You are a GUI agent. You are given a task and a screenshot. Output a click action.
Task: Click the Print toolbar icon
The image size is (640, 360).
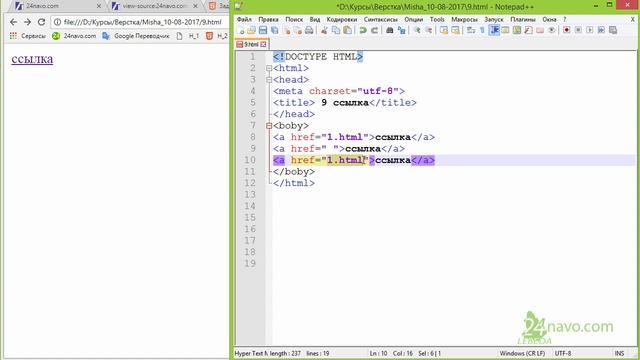[x=309, y=30]
